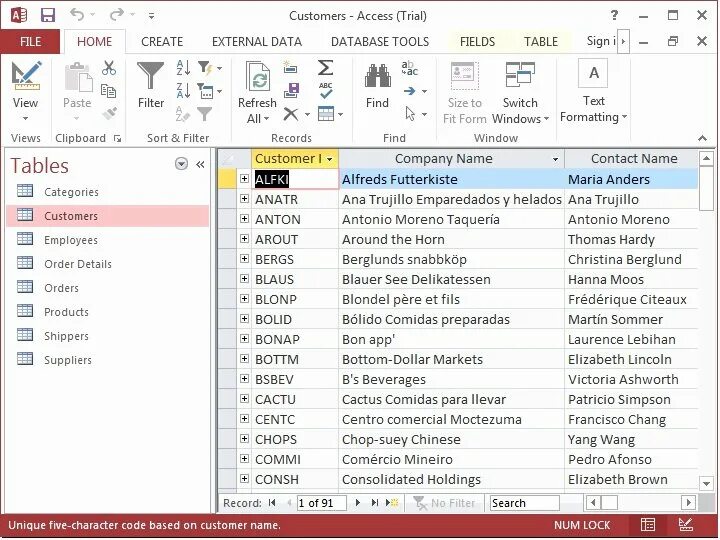The image size is (720, 540).
Task: Click the Totals sigma icon
Action: coord(325,68)
